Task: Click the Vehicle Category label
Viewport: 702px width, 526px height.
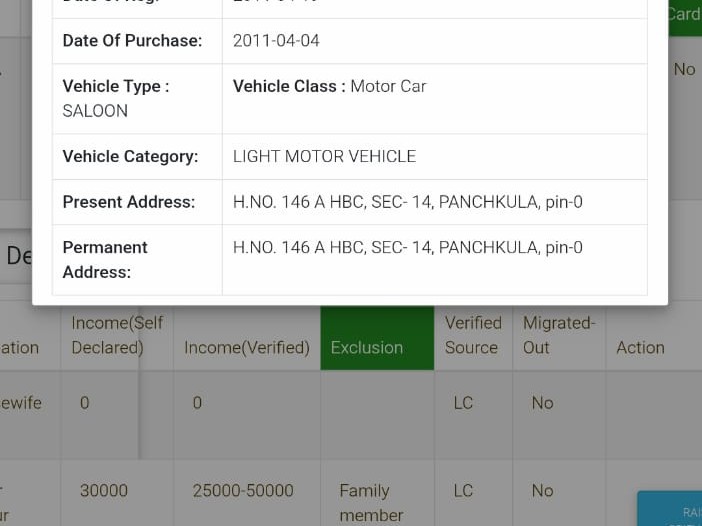Action: pos(130,157)
